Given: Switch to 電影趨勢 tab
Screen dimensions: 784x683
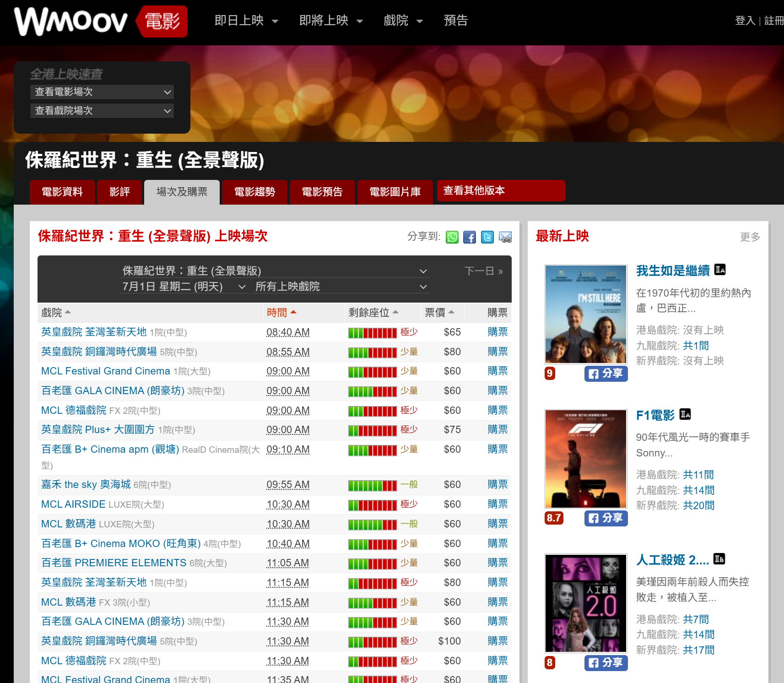Looking at the screenshot, I should coord(254,192).
